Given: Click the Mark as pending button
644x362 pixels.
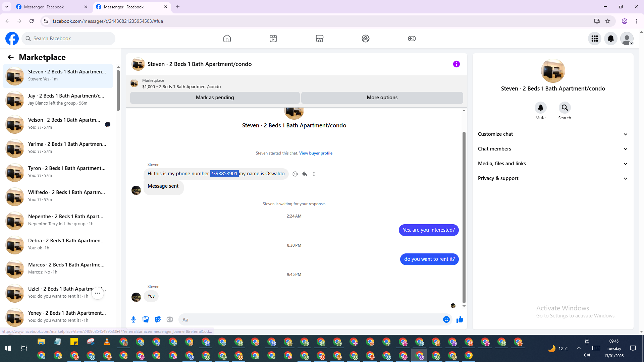Looking at the screenshot, I should pyautogui.click(x=215, y=98).
